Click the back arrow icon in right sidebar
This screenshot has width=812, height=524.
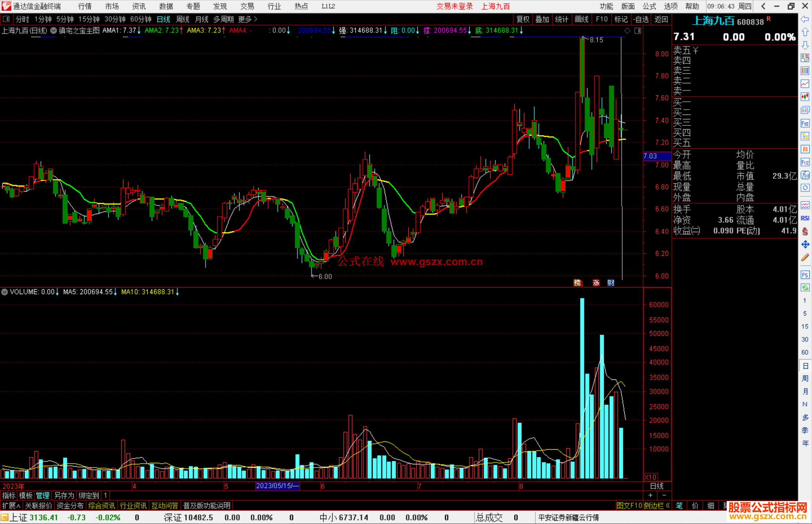[805, 19]
